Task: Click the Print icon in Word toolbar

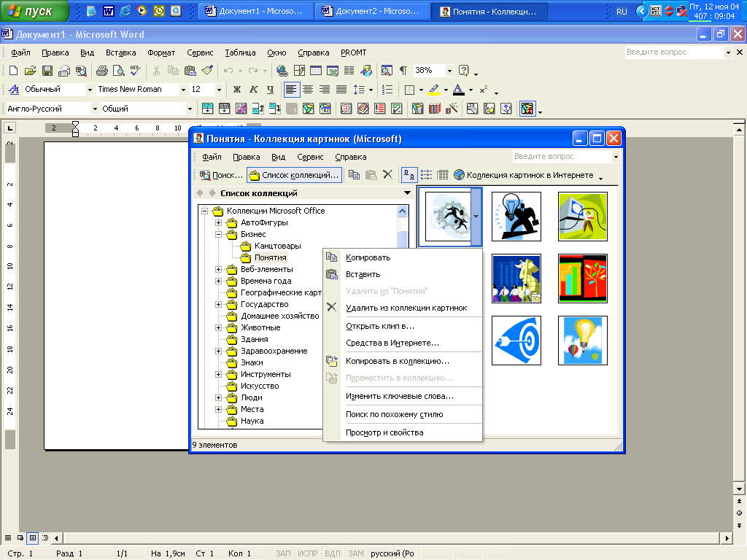Action: [102, 71]
